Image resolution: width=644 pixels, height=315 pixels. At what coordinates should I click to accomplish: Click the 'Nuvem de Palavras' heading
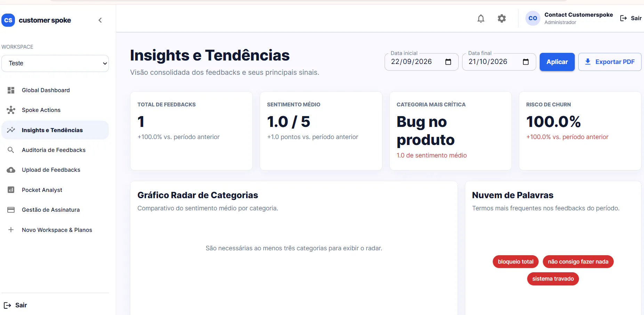(x=513, y=195)
